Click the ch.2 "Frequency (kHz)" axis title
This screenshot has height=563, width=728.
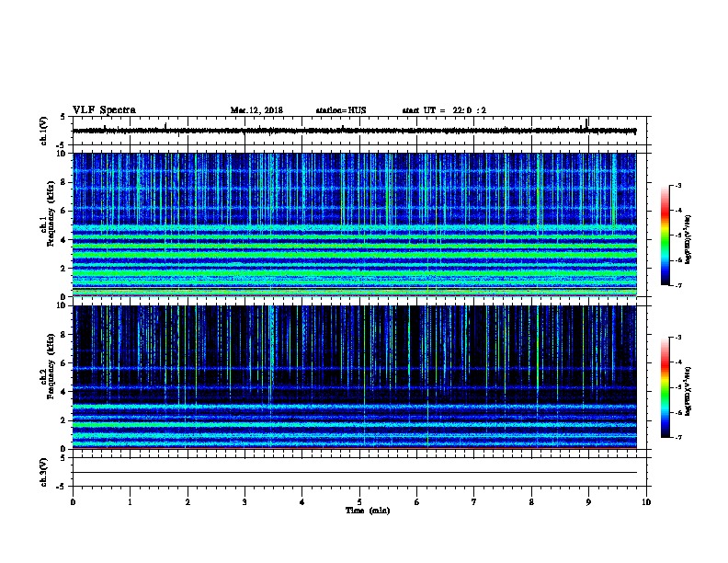pos(51,366)
